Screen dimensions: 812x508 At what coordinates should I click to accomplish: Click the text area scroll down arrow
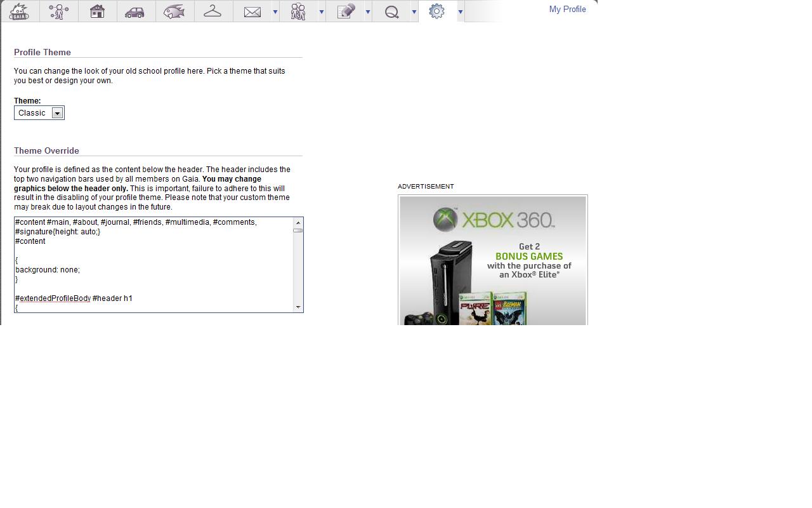click(x=298, y=307)
